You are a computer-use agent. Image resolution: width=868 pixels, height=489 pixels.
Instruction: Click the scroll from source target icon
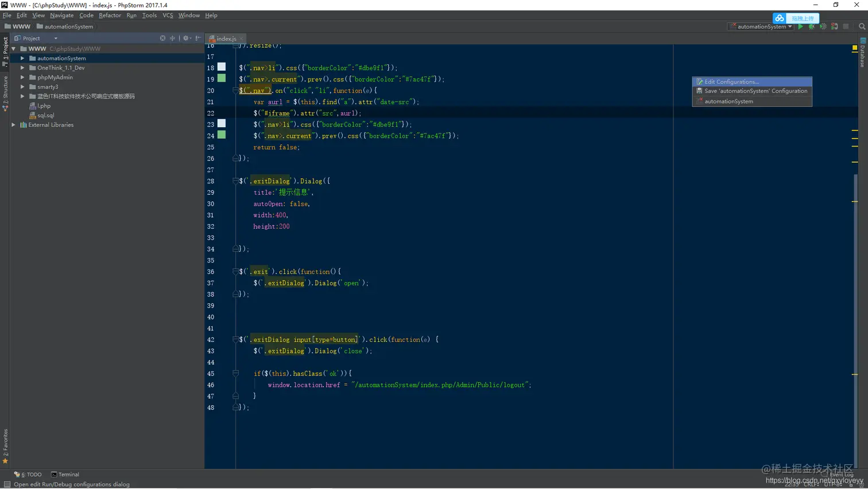(162, 38)
